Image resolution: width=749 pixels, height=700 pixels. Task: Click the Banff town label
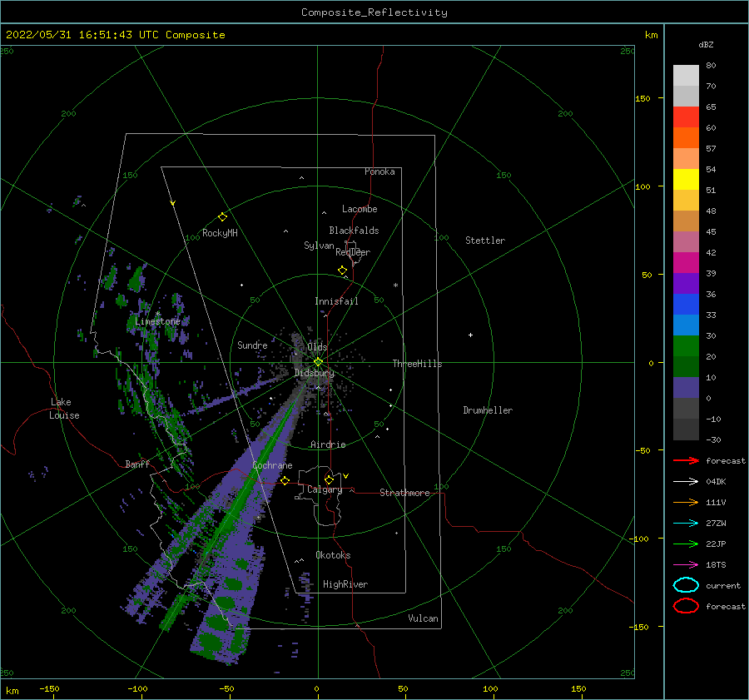tap(137, 464)
